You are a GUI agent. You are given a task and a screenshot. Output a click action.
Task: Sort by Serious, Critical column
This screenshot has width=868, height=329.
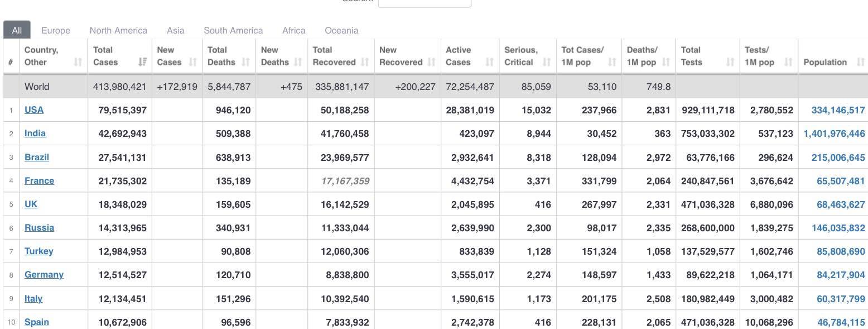527,56
